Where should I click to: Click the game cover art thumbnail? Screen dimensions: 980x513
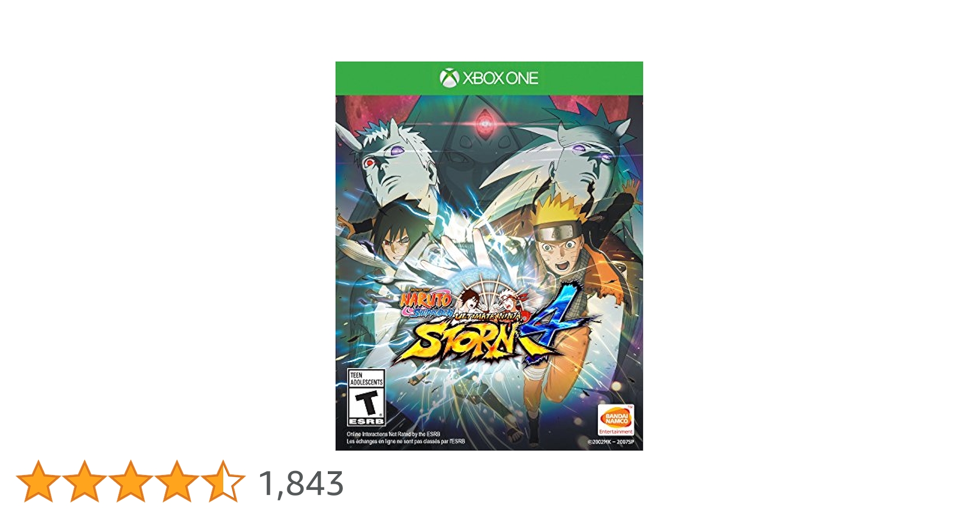tap(489, 256)
